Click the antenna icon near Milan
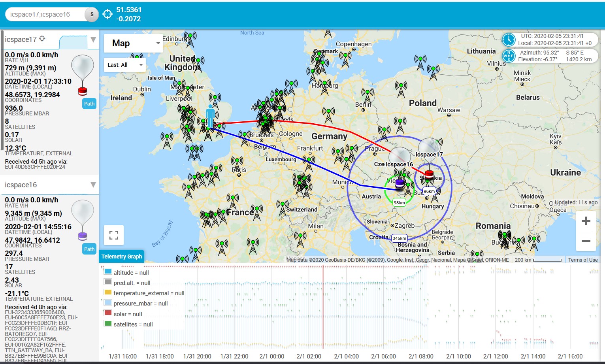This screenshot has height=364, width=605. (300, 240)
